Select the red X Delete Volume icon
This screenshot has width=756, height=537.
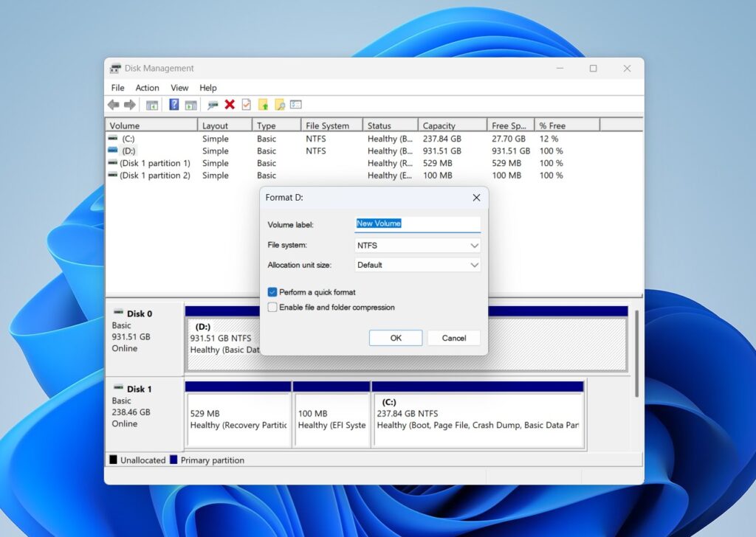[x=230, y=104]
